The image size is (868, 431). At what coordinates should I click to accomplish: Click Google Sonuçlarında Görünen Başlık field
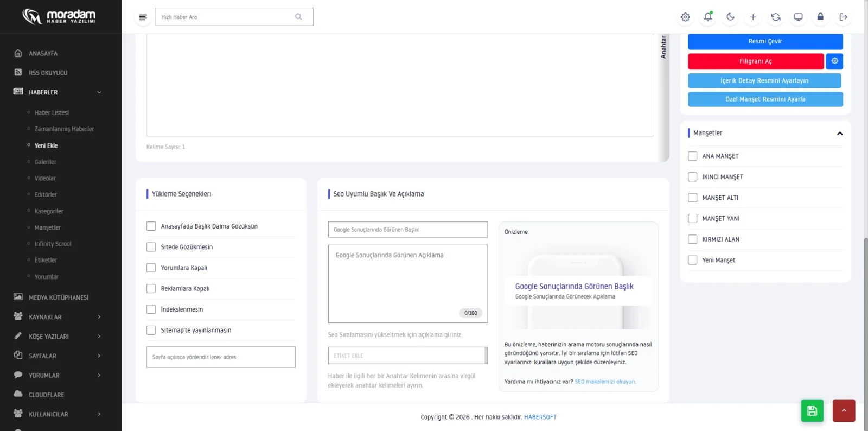point(408,230)
